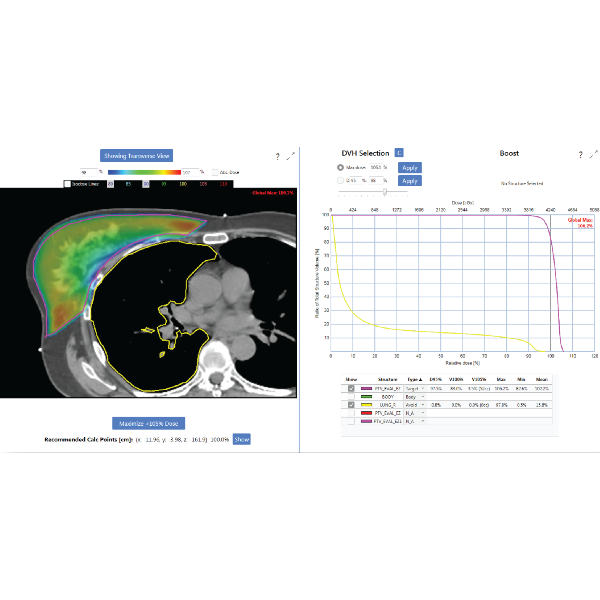
Task: Click help icon in transverse view panel
Action: pos(277,156)
